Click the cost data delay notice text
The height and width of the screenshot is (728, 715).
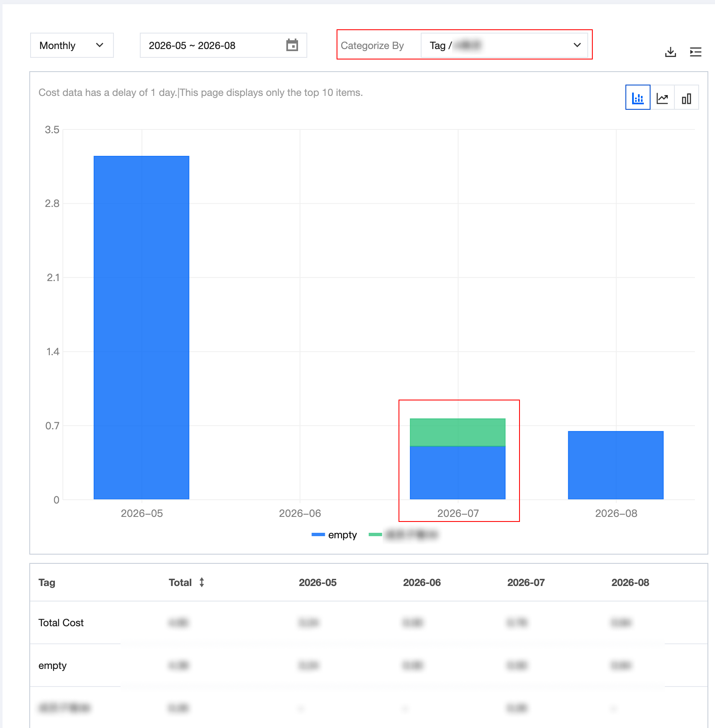(201, 93)
